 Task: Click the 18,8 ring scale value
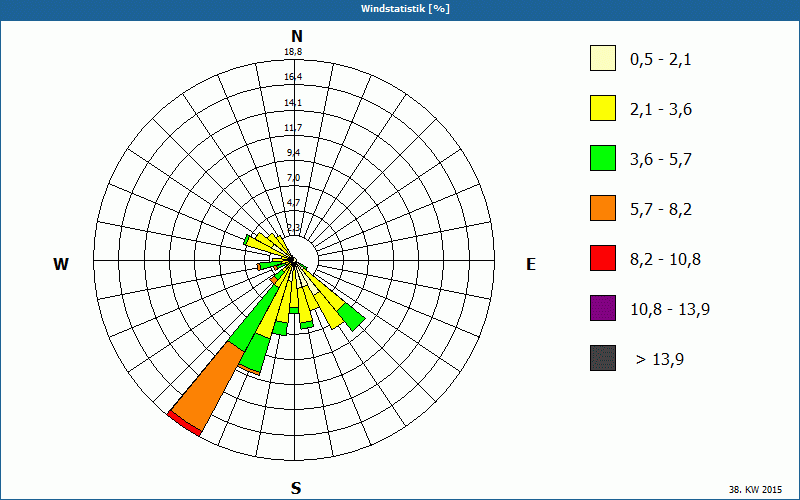[x=293, y=52]
